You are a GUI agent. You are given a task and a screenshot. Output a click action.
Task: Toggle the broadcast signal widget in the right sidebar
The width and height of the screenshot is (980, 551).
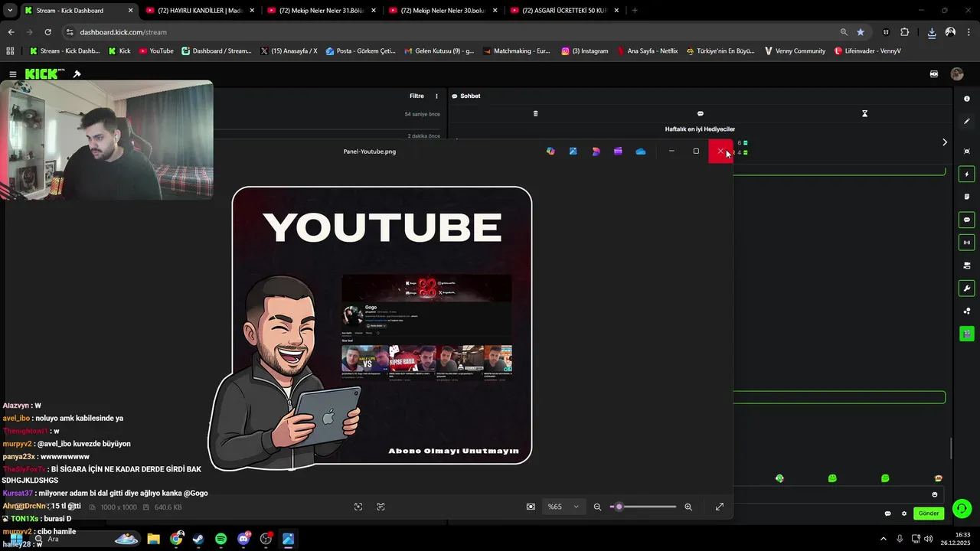967,243
